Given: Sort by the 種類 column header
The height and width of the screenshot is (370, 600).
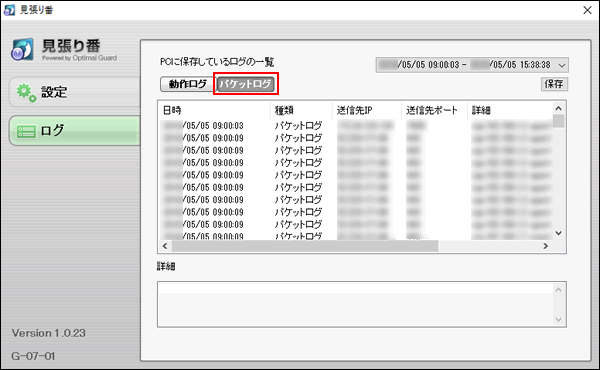Looking at the screenshot, I should point(301,110).
